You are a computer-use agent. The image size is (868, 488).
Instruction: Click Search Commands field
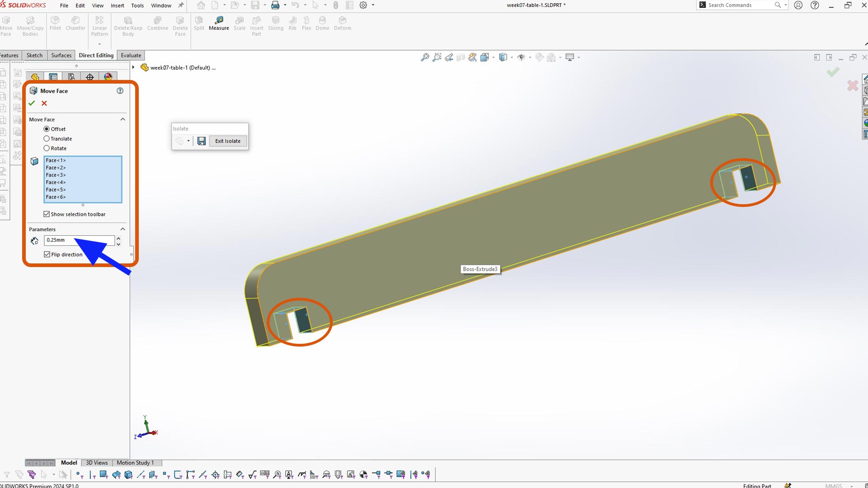(x=741, y=5)
